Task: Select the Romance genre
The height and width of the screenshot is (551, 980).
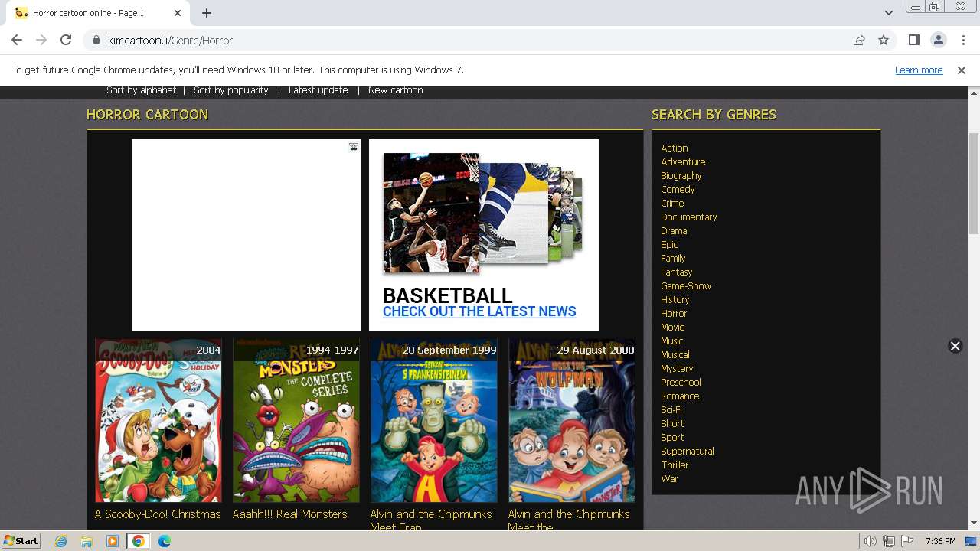Action: click(680, 396)
